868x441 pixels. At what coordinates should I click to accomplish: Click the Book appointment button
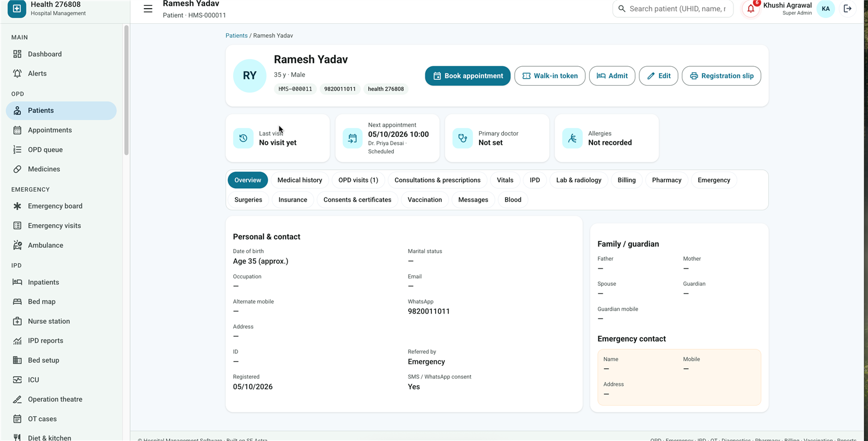[468, 76]
